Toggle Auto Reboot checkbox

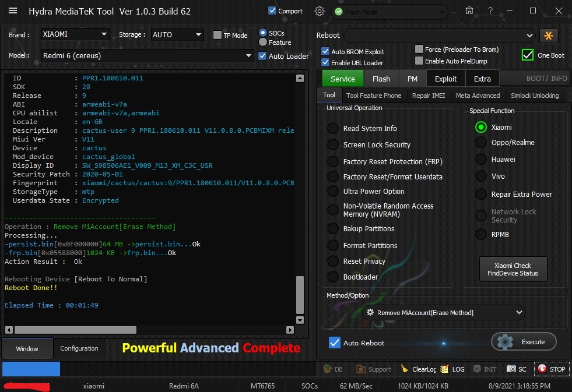tap(334, 342)
